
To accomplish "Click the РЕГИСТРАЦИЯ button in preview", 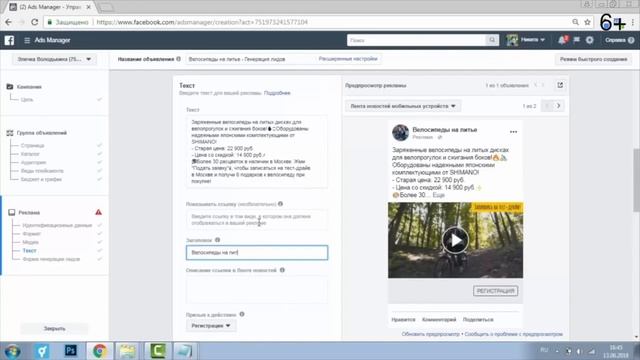I will click(496, 291).
